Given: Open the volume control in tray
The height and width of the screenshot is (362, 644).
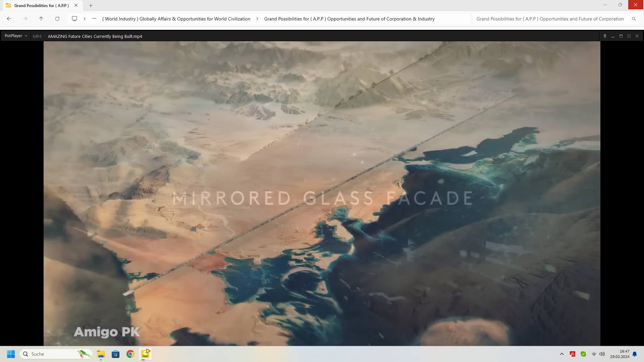Looking at the screenshot, I should 602,354.
